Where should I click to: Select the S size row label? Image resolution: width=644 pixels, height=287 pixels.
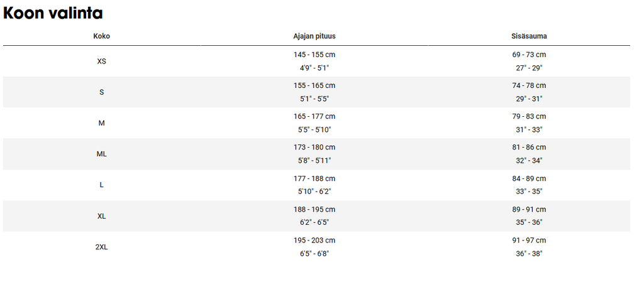click(101, 92)
